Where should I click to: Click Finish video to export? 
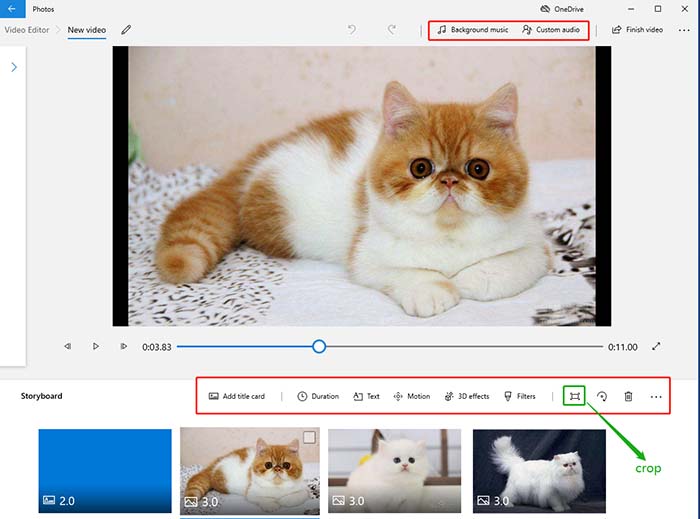pos(637,30)
